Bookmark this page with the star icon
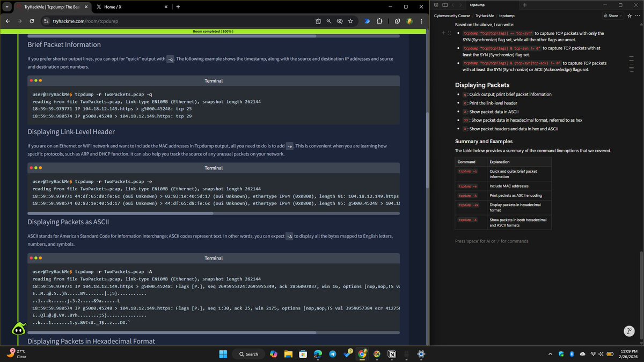 (x=350, y=21)
